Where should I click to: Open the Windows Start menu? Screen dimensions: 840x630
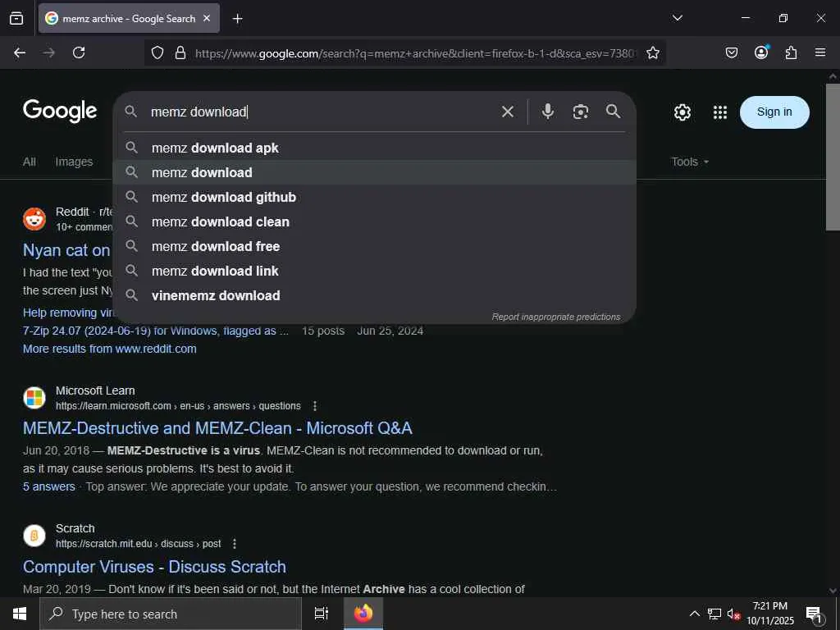20,614
